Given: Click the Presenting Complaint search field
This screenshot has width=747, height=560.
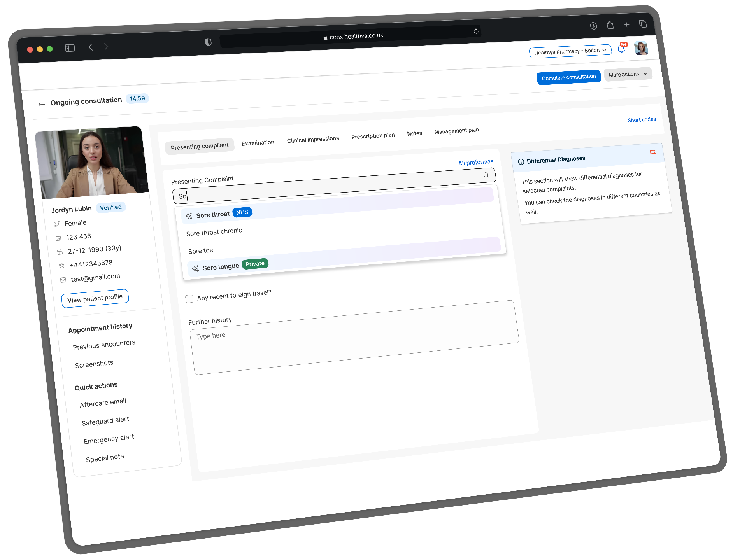Looking at the screenshot, I should (x=334, y=185).
